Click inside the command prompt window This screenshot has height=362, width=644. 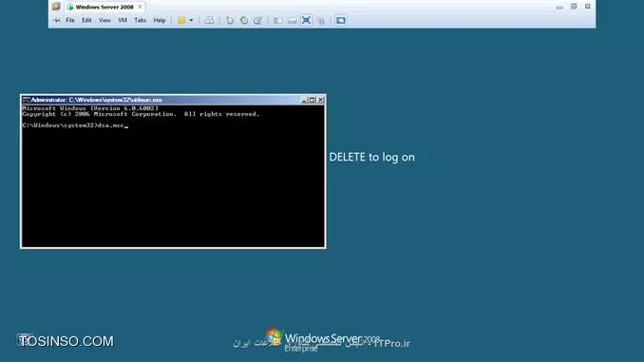pyautogui.click(x=173, y=176)
